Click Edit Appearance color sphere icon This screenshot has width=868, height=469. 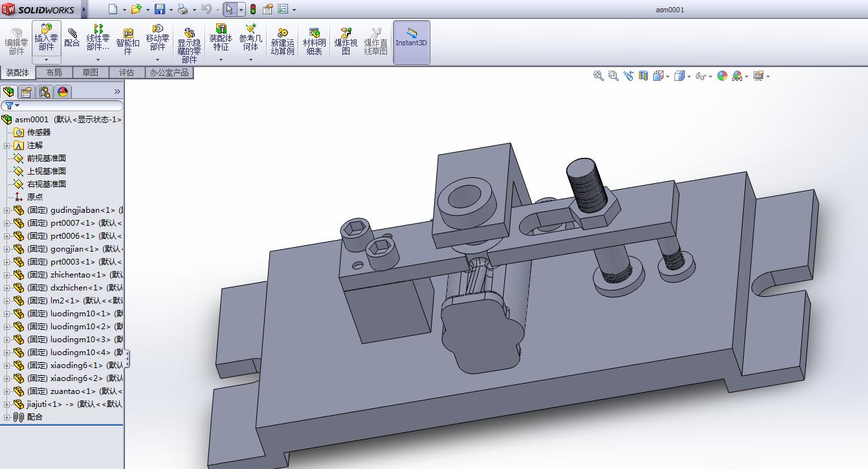pos(722,76)
